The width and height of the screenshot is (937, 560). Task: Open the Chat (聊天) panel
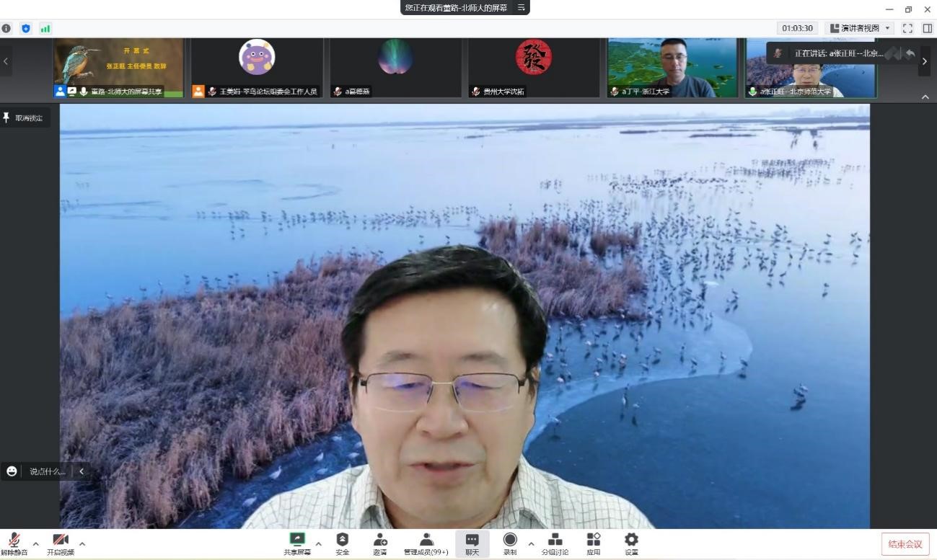click(x=472, y=541)
